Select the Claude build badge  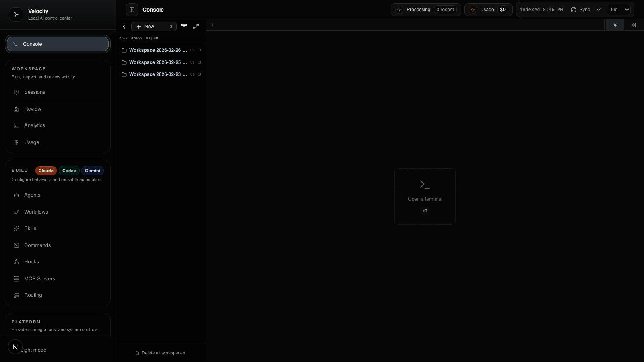45,171
